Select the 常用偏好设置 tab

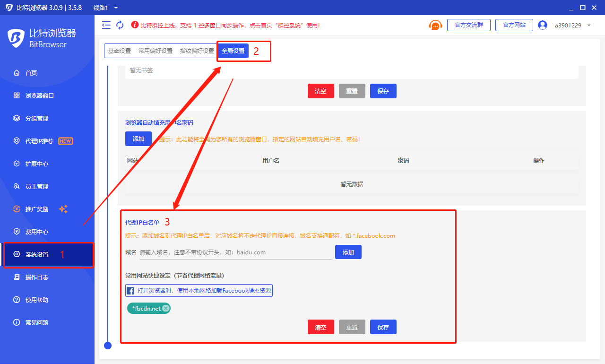point(155,51)
